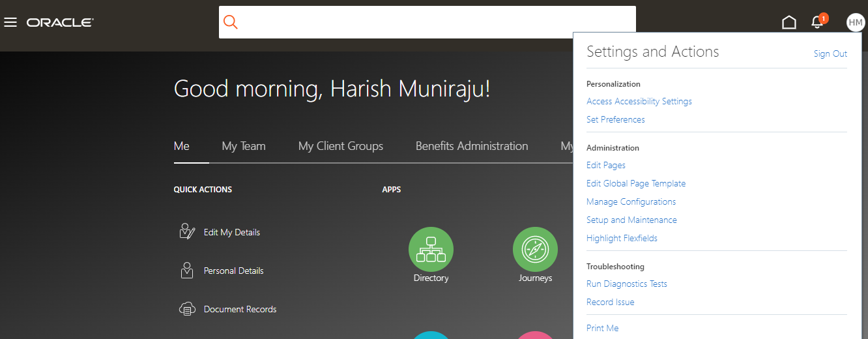The height and width of the screenshot is (339, 868).
Task: Click the Document Records icon
Action: point(187,309)
